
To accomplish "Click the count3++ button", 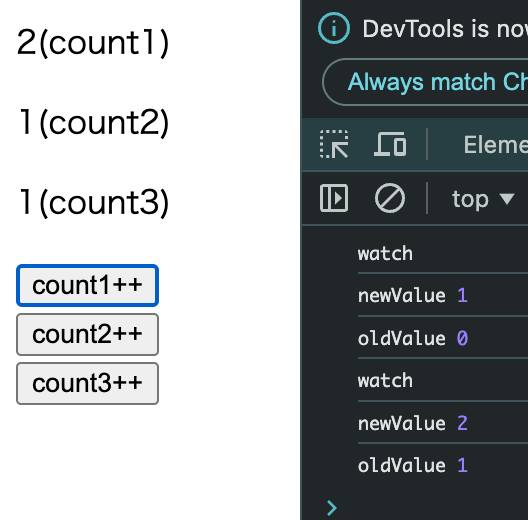I will coord(88,383).
